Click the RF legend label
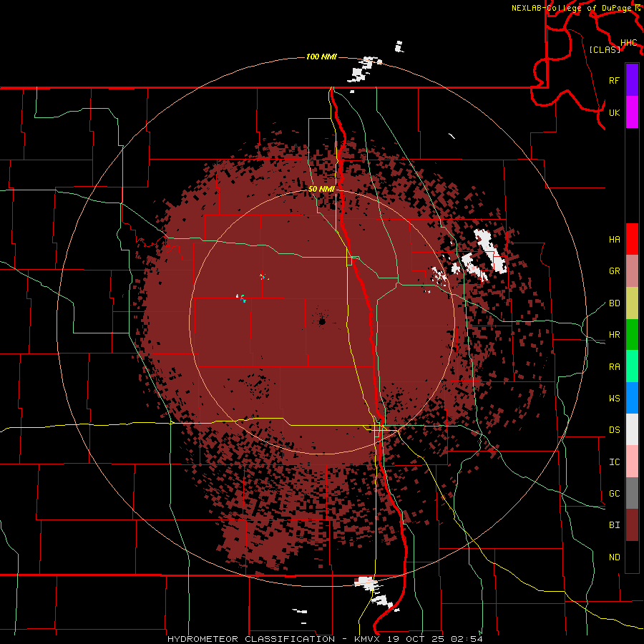 point(614,80)
